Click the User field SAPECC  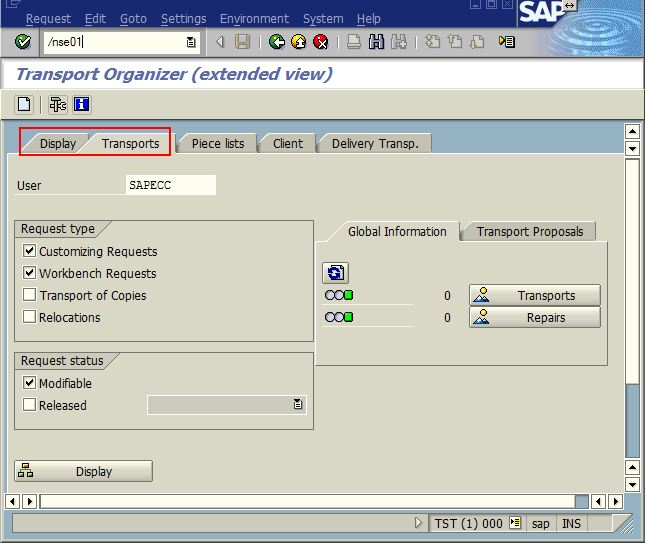pos(171,185)
